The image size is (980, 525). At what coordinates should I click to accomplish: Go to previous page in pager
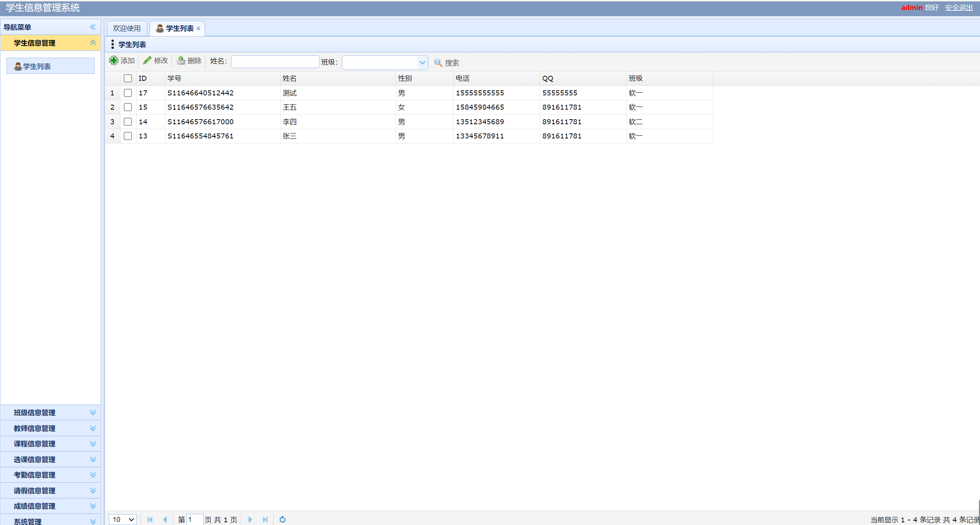(165, 519)
